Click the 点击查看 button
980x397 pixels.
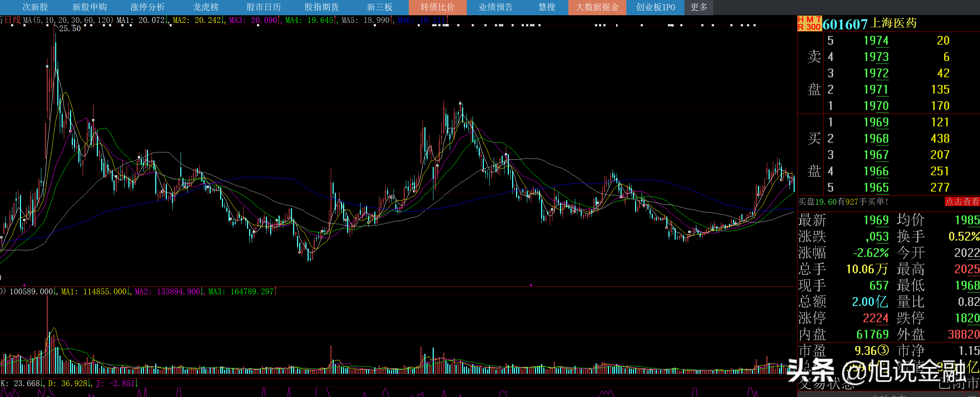962,202
